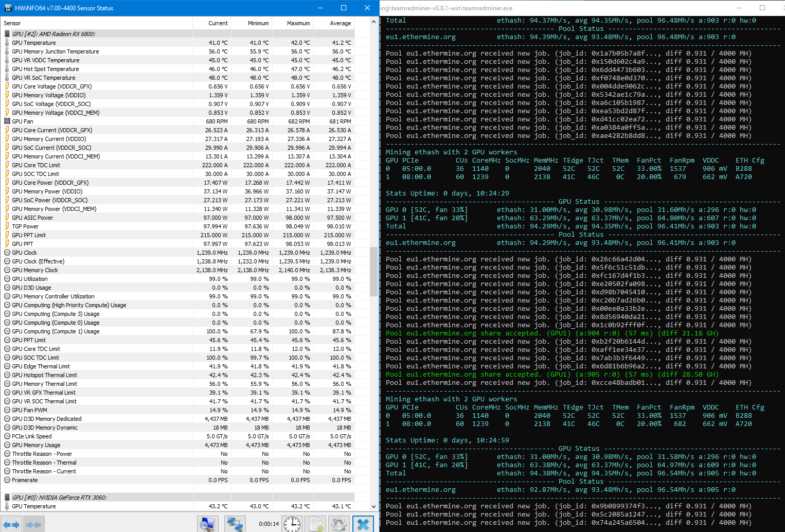Click the Minimum column header

(x=252, y=23)
